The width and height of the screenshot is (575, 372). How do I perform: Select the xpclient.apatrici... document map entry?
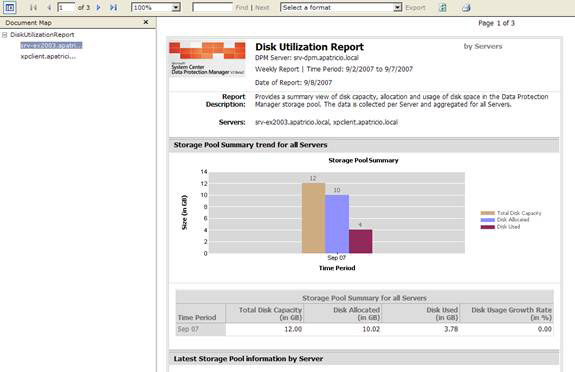48,56
